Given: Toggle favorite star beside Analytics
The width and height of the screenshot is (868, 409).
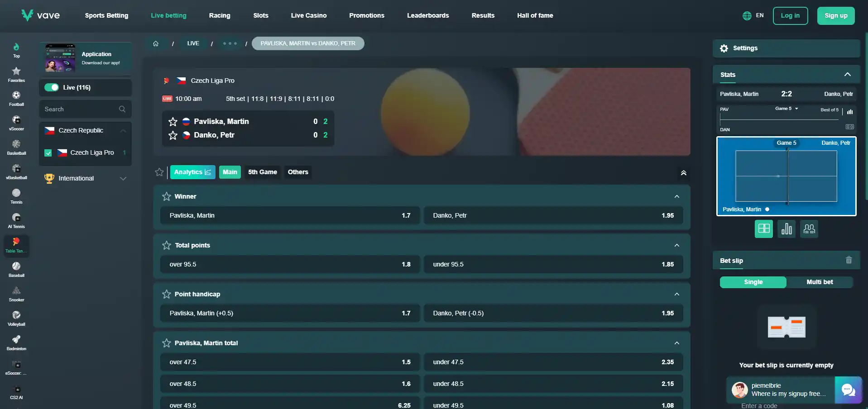Looking at the screenshot, I should tap(159, 172).
